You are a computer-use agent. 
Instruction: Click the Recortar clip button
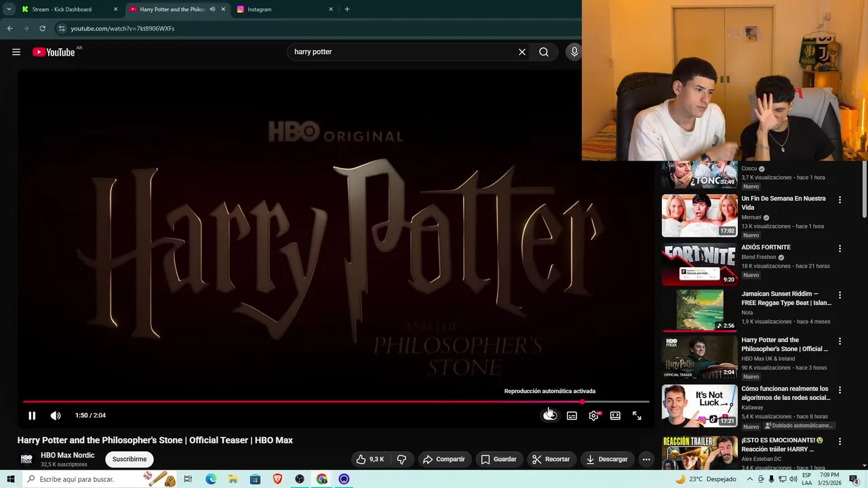tap(551, 460)
